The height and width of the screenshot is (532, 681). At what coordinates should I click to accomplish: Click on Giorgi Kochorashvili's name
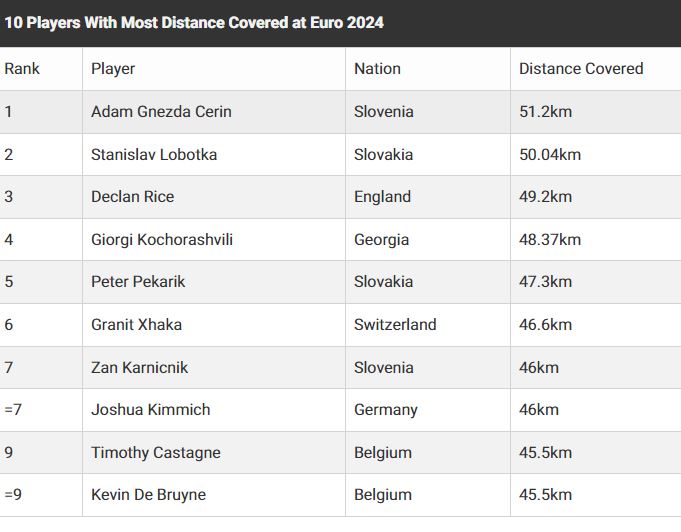162,240
